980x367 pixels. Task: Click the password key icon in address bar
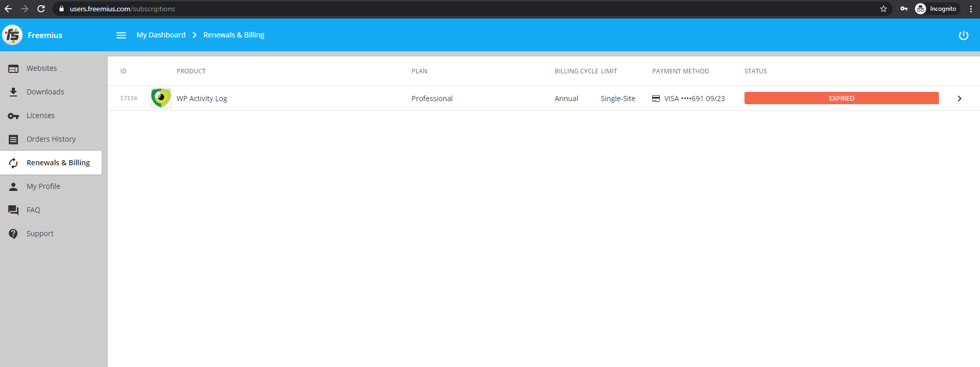pyautogui.click(x=904, y=9)
